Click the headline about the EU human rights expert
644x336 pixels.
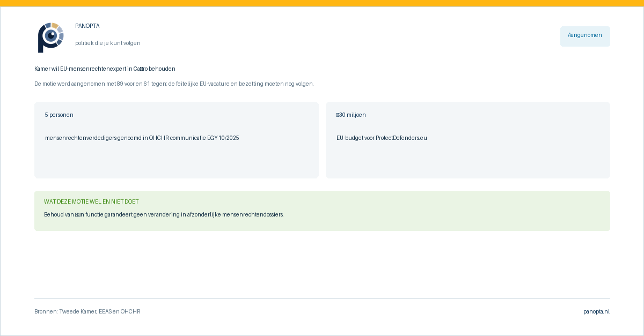point(105,69)
